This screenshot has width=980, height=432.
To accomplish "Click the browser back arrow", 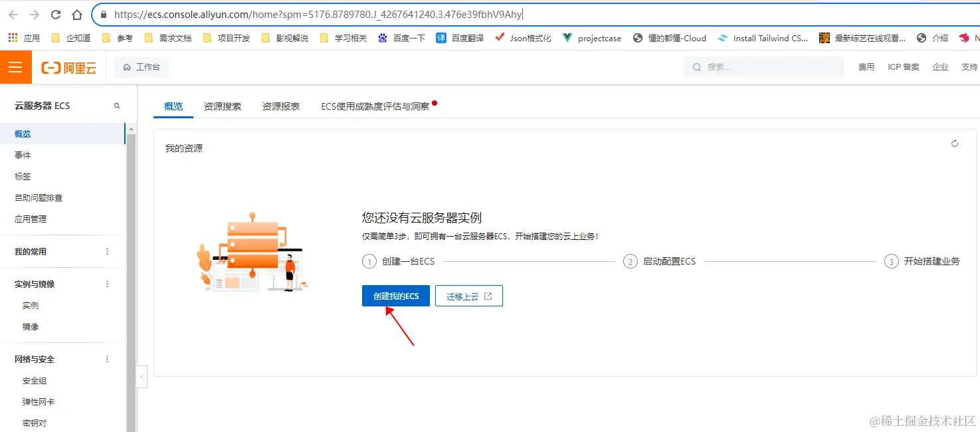I will coord(13,14).
